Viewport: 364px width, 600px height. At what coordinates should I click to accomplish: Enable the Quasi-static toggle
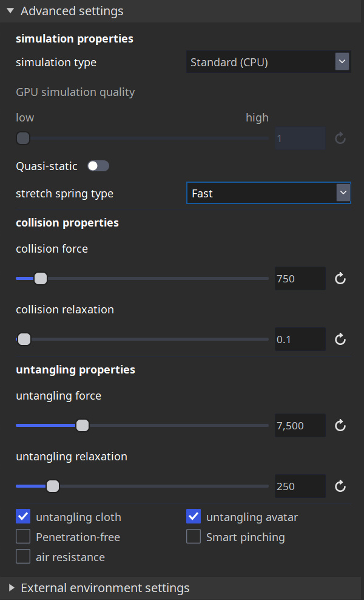click(x=98, y=166)
